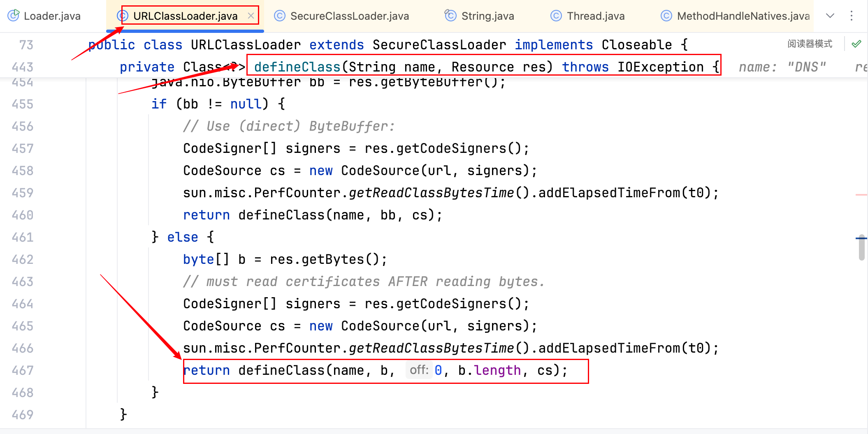The image size is (868, 434).
Task: Switch to the SecureClassLoader.java tab
Action: [x=349, y=16]
